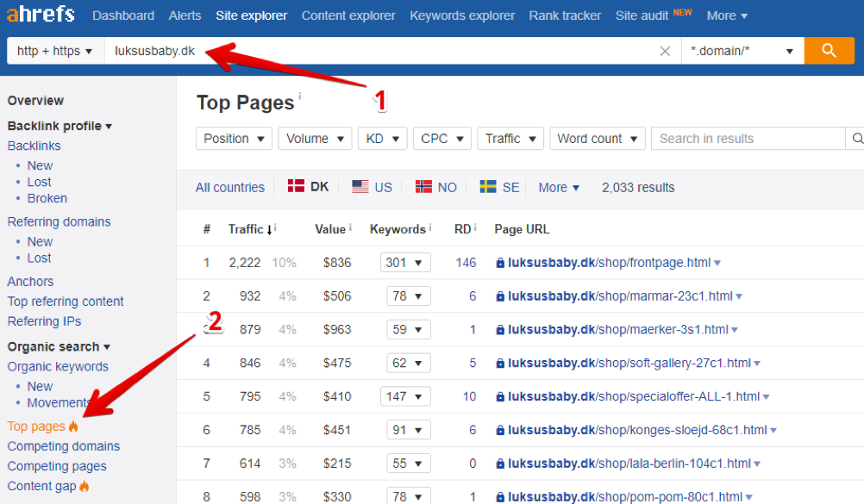Expand the Position filter dropdown

(x=234, y=139)
